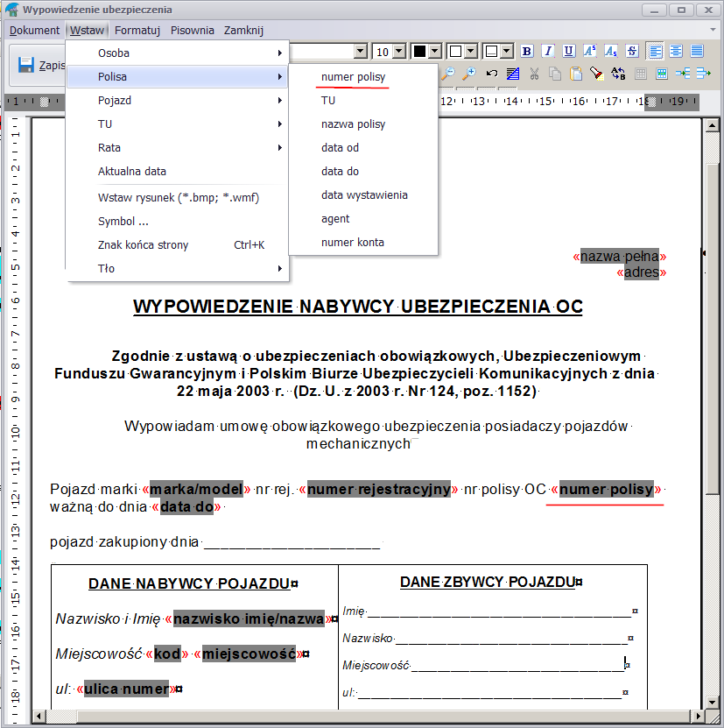The image size is (724, 728).
Task: Toggle subscript formatting
Action: (611, 51)
